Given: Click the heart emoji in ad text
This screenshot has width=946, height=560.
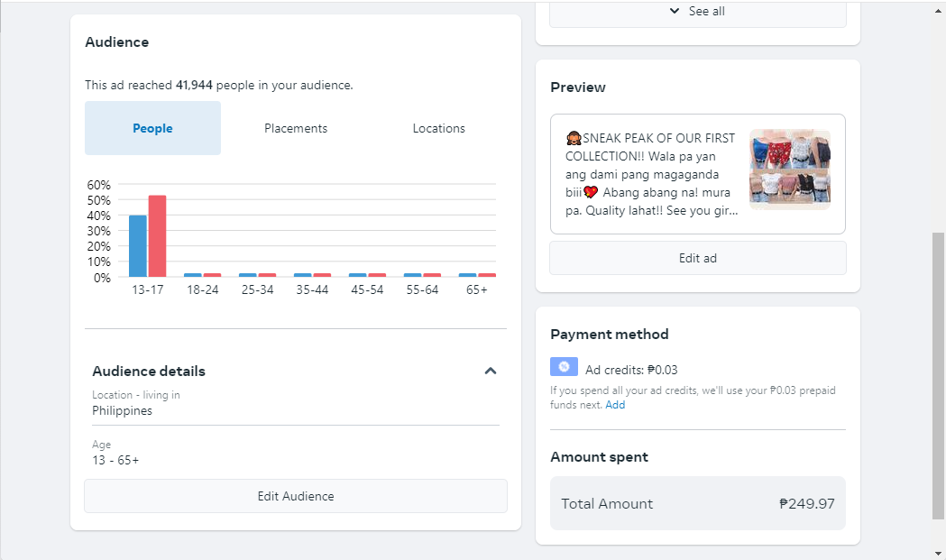Looking at the screenshot, I should pyautogui.click(x=591, y=192).
